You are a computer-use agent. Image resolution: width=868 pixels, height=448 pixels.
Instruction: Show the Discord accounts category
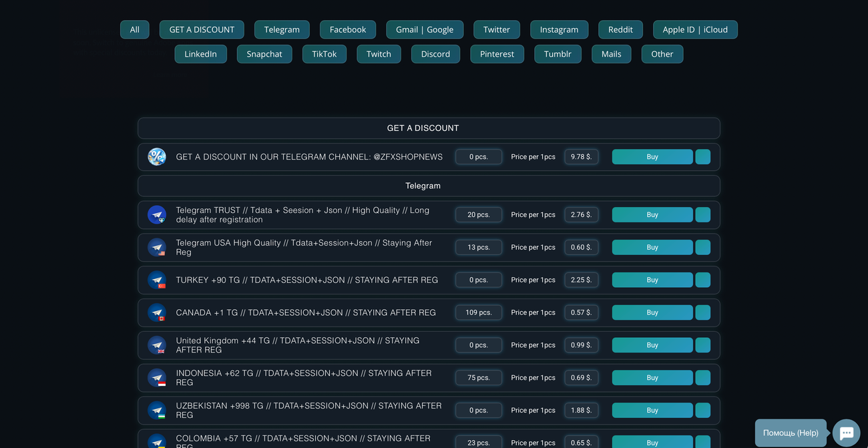click(x=435, y=54)
